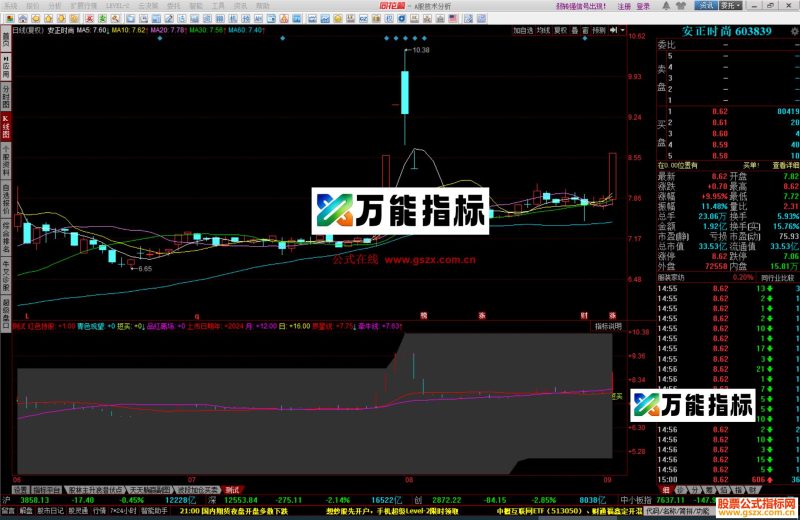Screen dimensions: 800x520
Task: Open the 报价 menu
Action: pyautogui.click(x=32, y=6)
